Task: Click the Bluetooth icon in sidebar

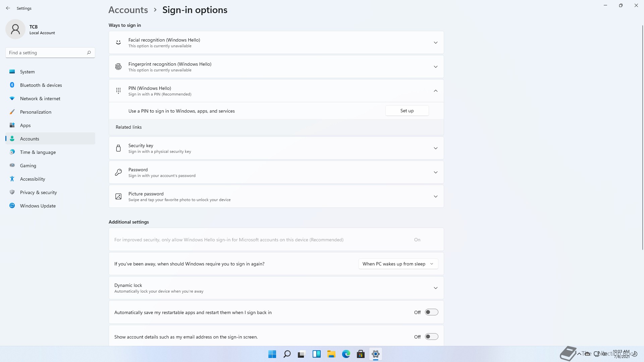Action: 12,85
